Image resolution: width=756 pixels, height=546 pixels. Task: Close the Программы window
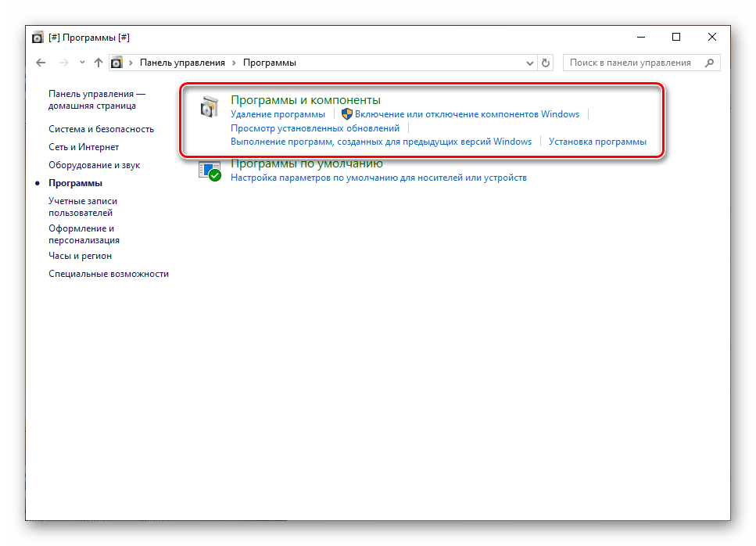(711, 37)
